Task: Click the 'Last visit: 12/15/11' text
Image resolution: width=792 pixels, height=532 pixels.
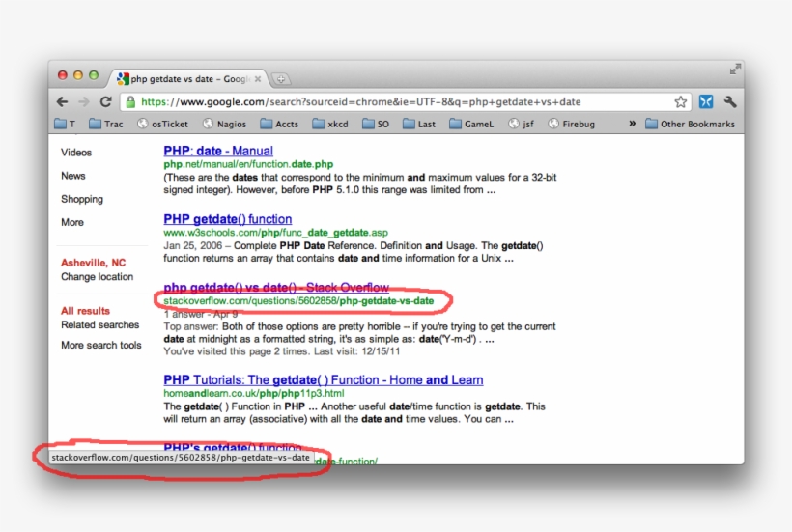Action: pos(356,351)
